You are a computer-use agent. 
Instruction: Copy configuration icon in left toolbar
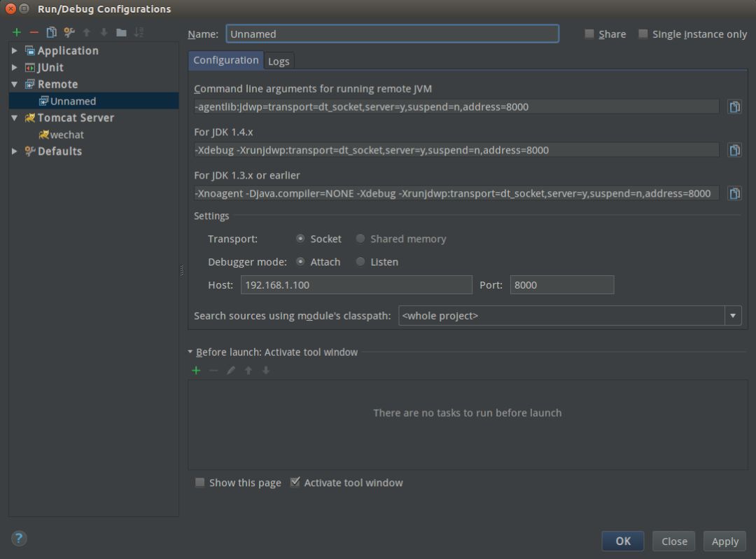tap(51, 32)
